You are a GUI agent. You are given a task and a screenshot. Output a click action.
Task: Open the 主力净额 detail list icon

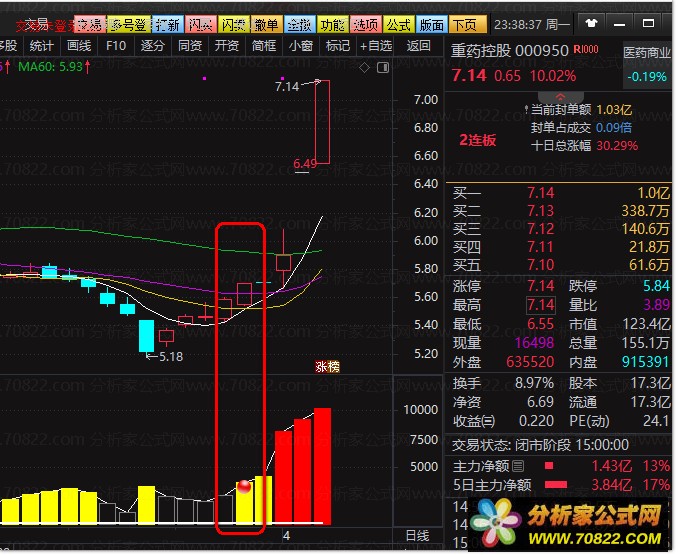[x=518, y=466]
